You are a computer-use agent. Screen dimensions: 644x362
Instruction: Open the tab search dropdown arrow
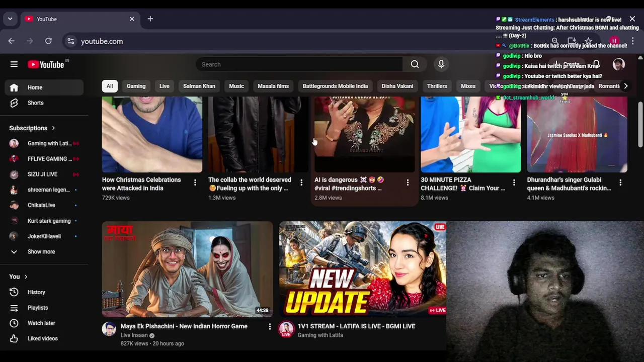[10, 19]
